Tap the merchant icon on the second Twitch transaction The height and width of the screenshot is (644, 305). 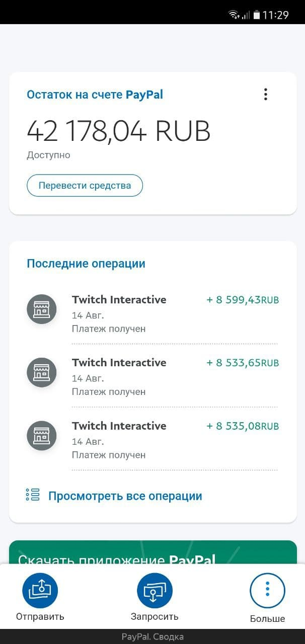(42, 372)
